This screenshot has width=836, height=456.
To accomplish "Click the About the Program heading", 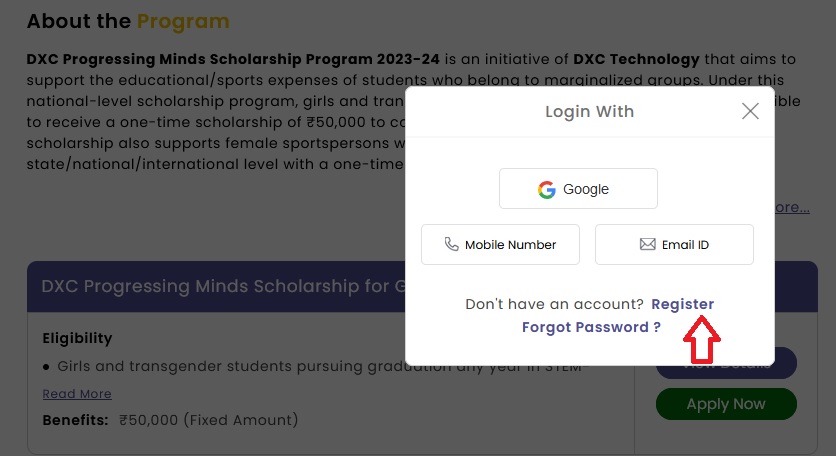I will click(x=128, y=21).
